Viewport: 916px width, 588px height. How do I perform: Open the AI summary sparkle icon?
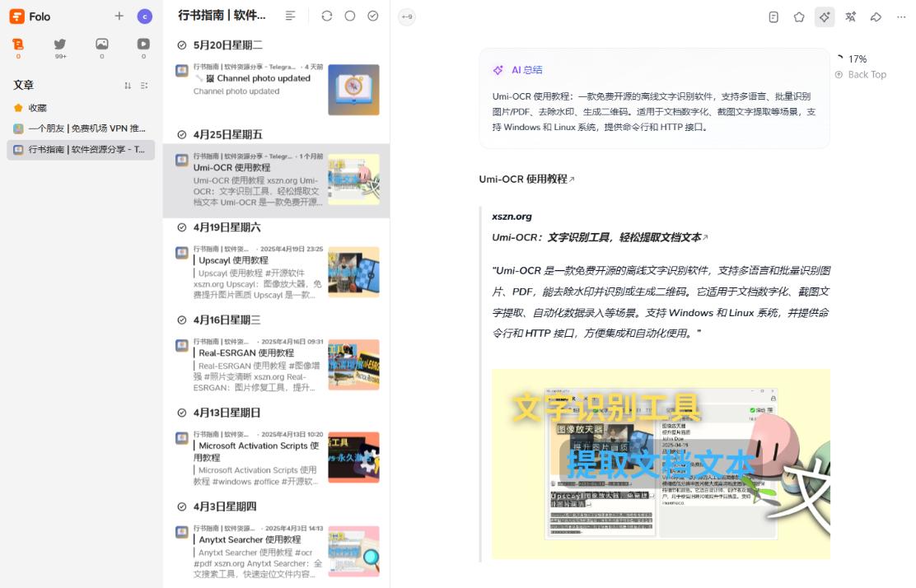825,16
